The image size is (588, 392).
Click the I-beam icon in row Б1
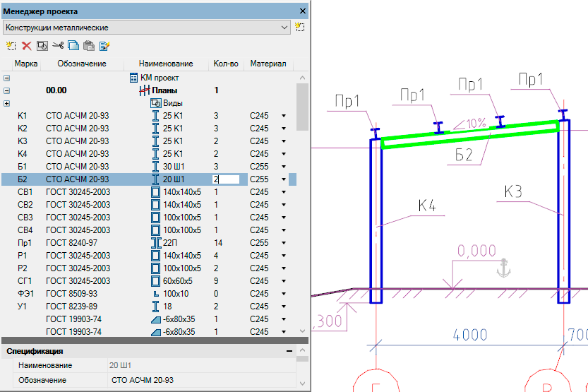pos(155,167)
